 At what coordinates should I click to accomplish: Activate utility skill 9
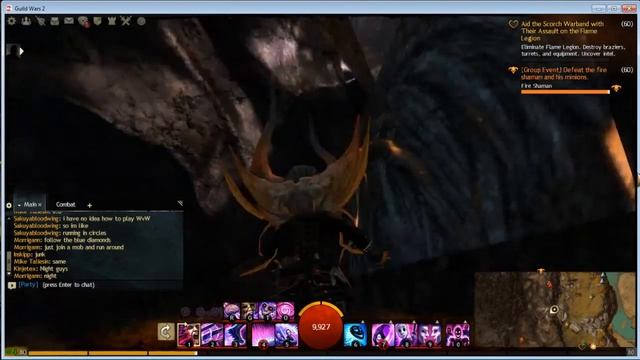430,335
